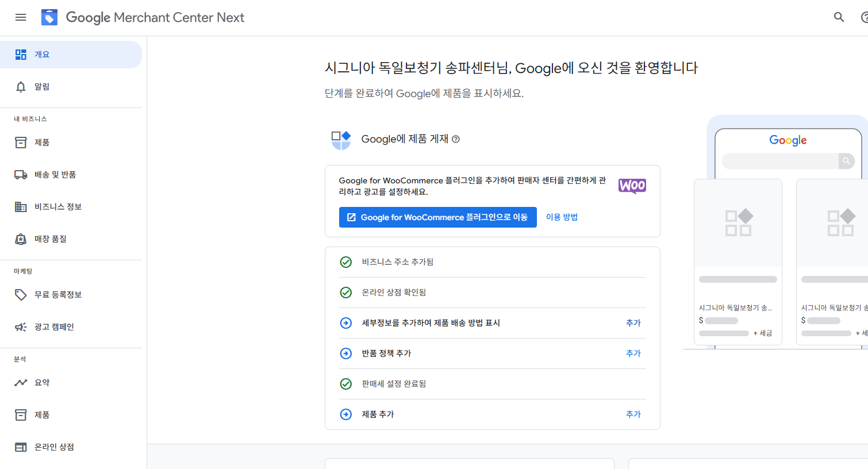
Task: Open 무료 등록정보 free listings
Action: coord(52,294)
